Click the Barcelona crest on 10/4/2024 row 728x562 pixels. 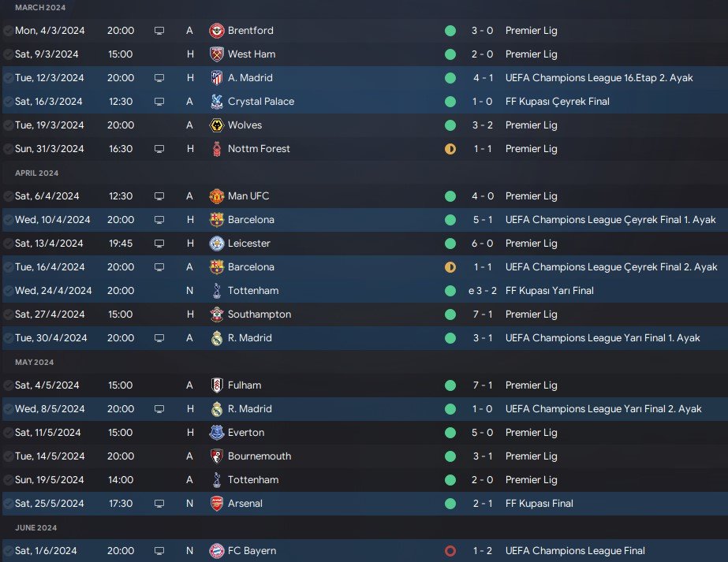216,220
